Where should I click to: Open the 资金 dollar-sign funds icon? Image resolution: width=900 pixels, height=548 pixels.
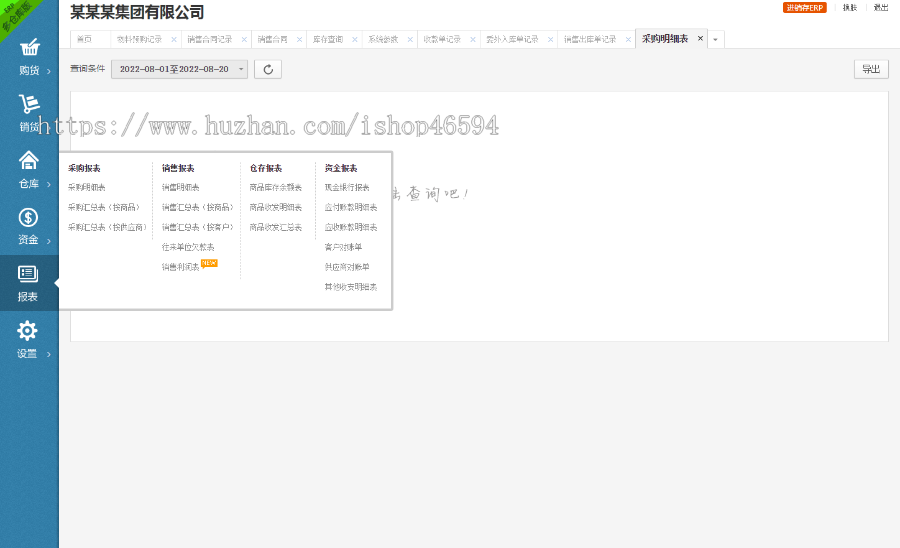pos(28,217)
